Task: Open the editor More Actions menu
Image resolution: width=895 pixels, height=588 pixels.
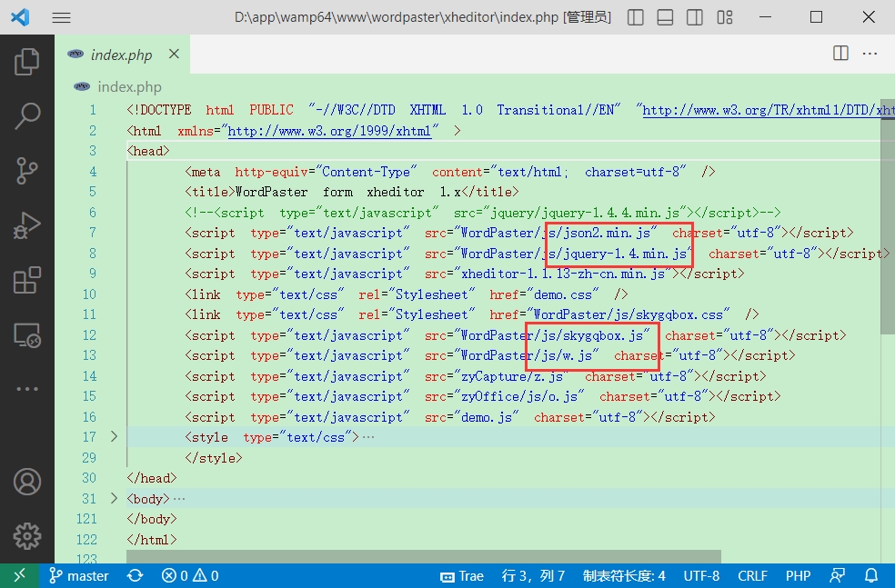Action: point(871,54)
